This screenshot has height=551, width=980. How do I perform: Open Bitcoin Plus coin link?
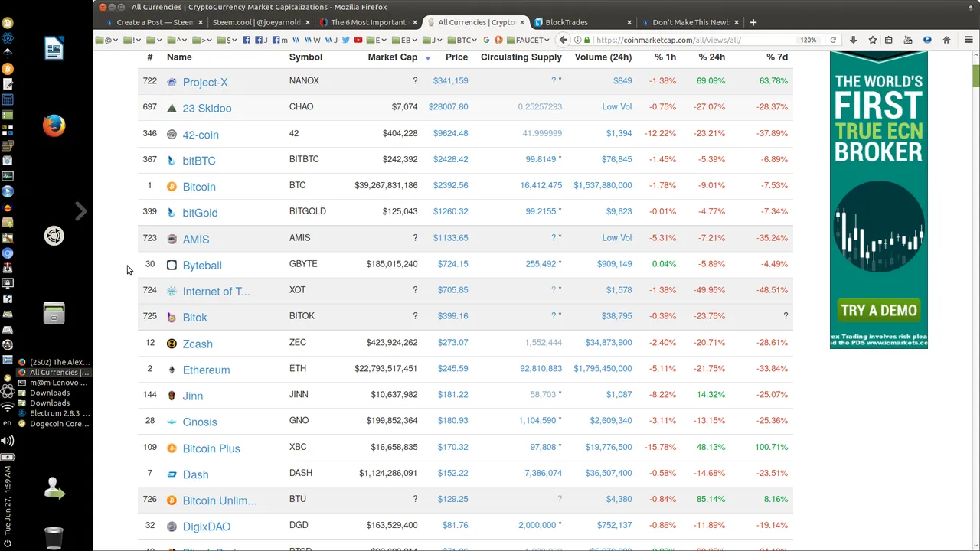click(211, 448)
